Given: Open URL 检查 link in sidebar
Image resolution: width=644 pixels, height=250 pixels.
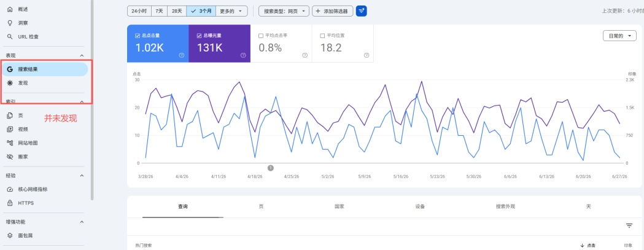Looking at the screenshot, I should 28,37.
